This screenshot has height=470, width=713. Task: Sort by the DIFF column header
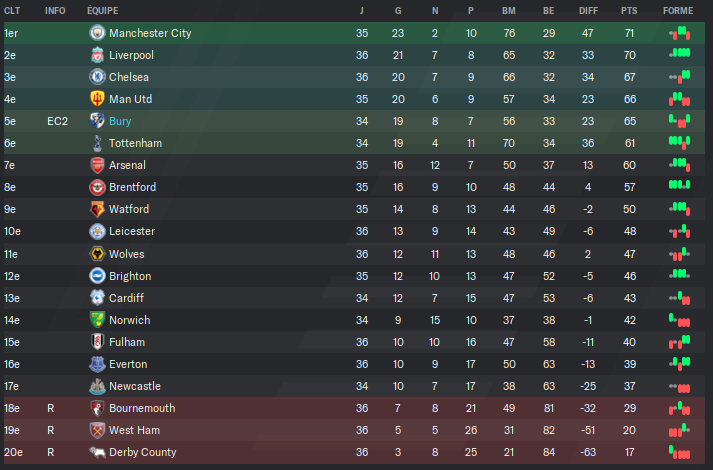click(588, 11)
